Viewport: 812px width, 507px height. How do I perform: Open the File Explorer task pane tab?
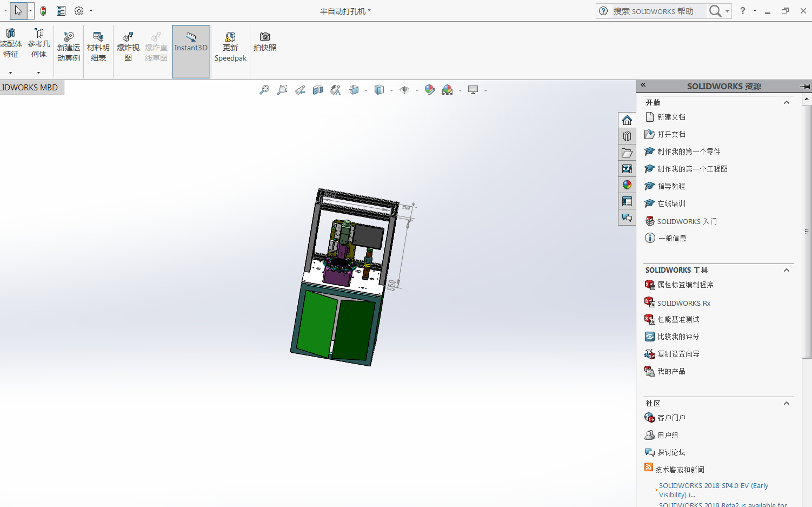point(627,153)
